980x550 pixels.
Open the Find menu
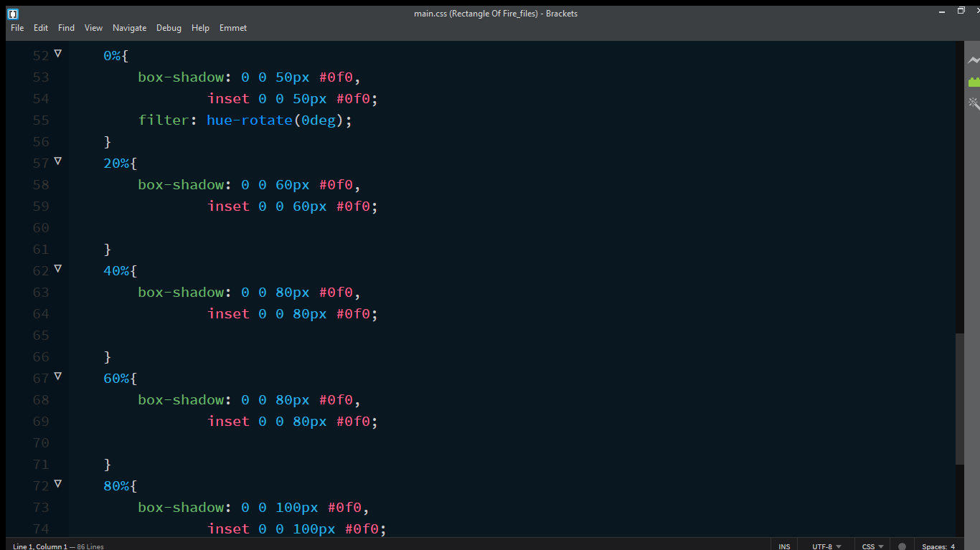[x=66, y=28]
